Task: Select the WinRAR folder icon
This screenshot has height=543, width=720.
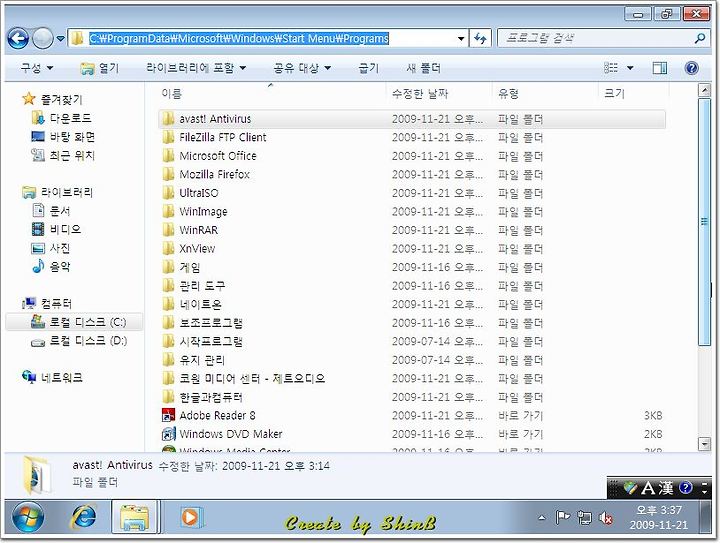Action: point(168,230)
